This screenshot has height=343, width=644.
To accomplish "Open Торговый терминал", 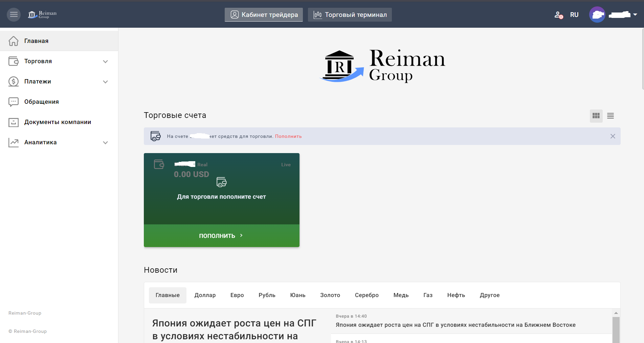I will [350, 15].
